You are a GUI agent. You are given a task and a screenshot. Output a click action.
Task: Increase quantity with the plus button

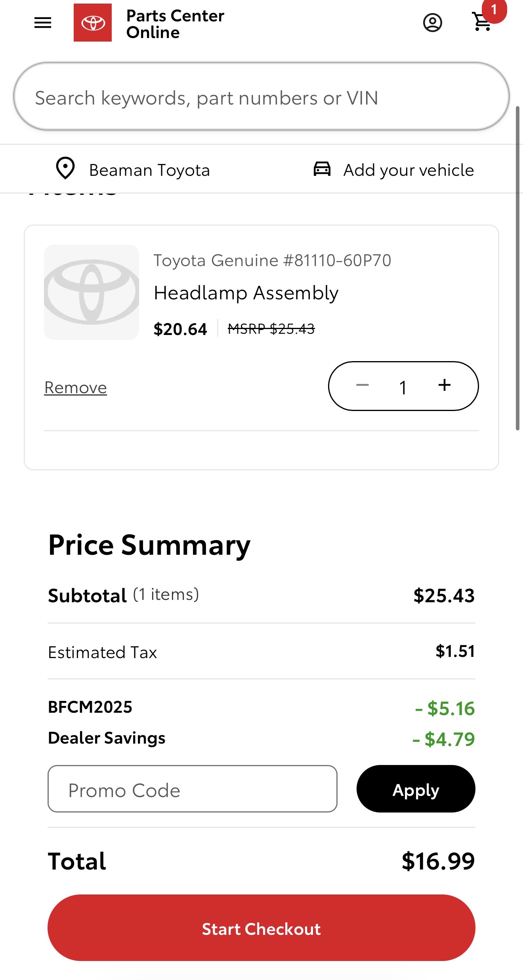click(445, 385)
